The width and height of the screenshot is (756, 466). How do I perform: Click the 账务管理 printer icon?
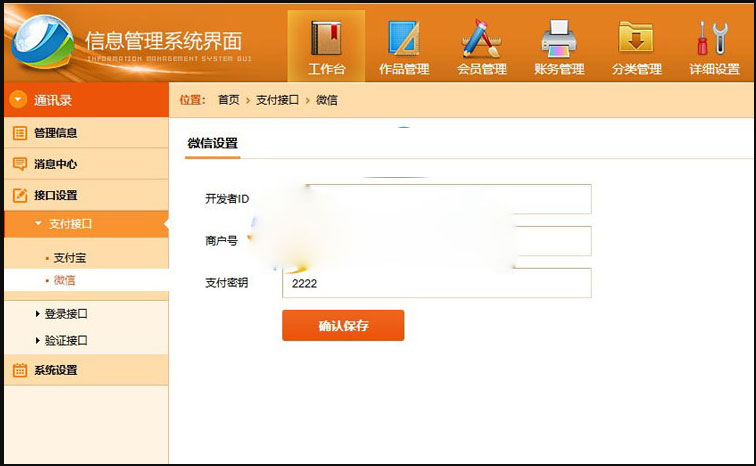pos(559,38)
